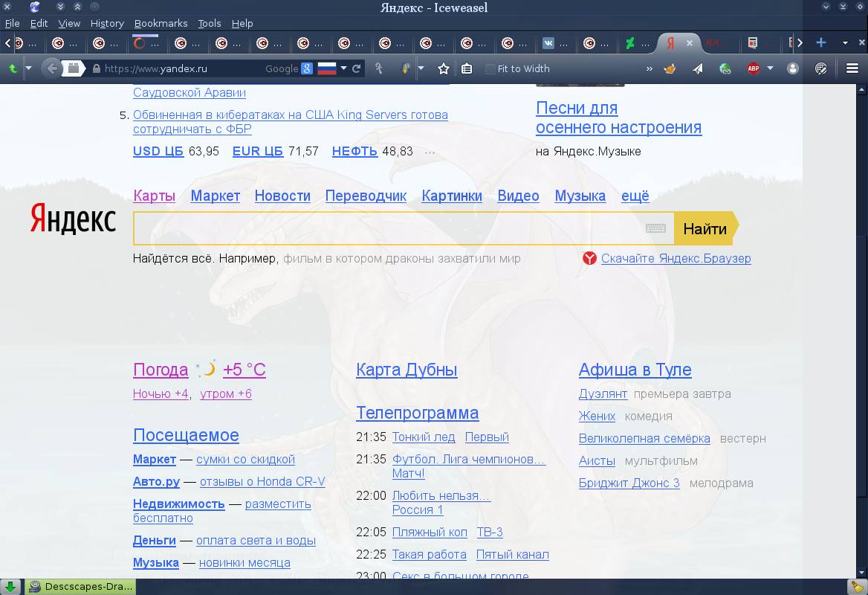Open the Картинки link

pos(452,196)
